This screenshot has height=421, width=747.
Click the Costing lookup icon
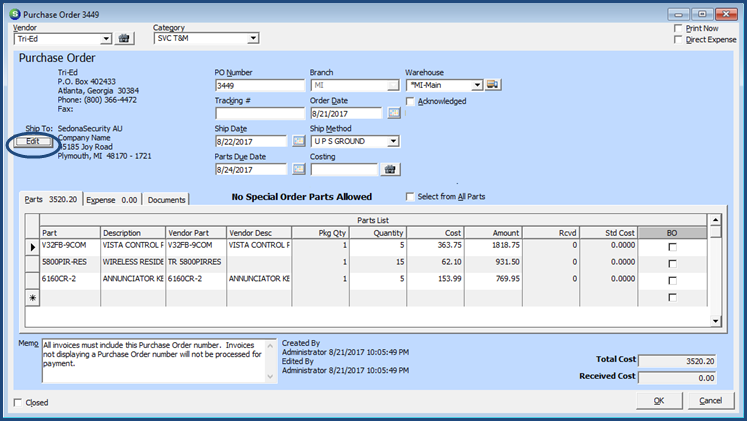coord(391,170)
